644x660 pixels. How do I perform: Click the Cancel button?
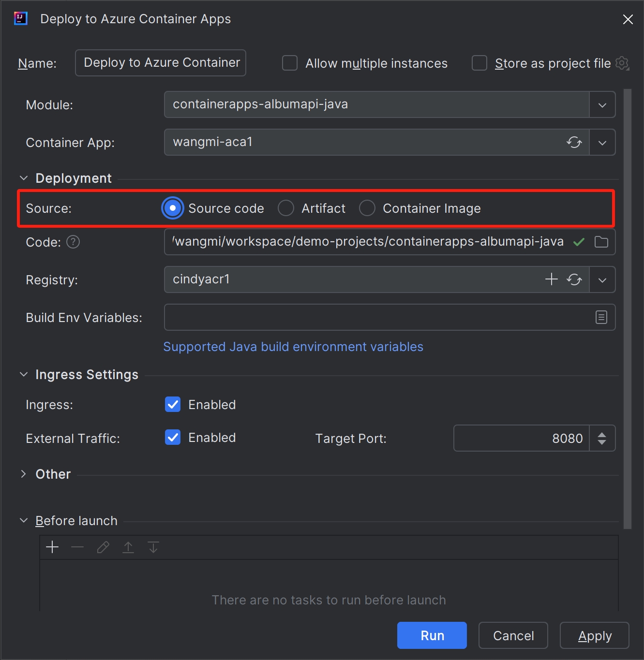[513, 635]
